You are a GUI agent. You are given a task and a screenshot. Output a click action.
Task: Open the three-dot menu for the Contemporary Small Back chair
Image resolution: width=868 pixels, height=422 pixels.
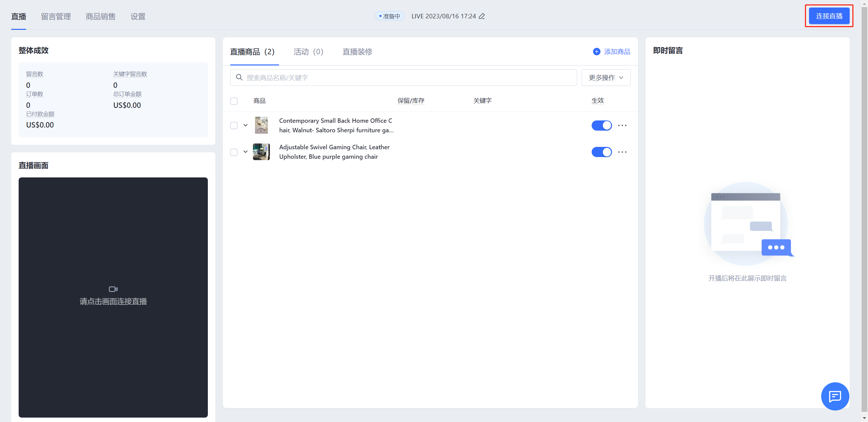click(x=622, y=126)
